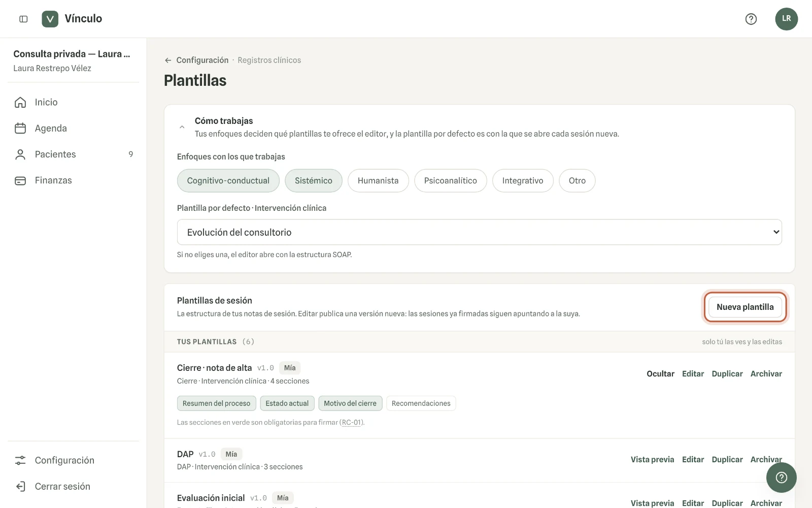This screenshot has width=812, height=508.
Task: Open Vista previa for Evaluación inicial
Action: pos(652,503)
